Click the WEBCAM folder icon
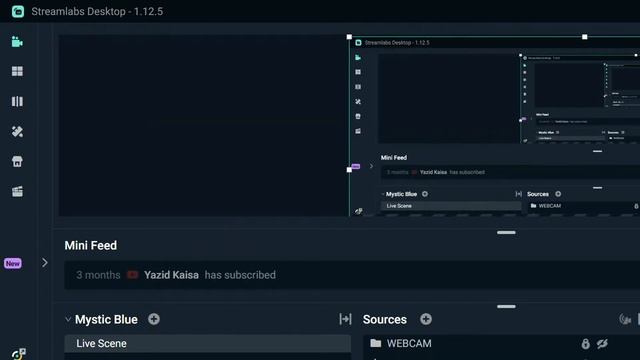The height and width of the screenshot is (360, 640). [376, 343]
